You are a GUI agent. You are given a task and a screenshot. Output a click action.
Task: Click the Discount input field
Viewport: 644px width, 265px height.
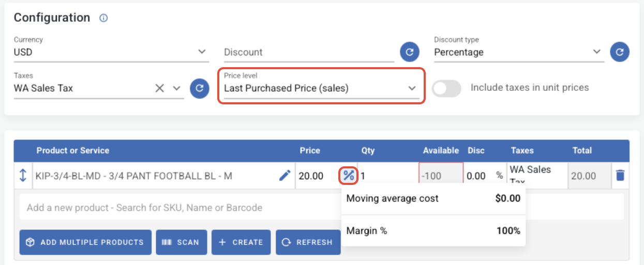(x=309, y=52)
